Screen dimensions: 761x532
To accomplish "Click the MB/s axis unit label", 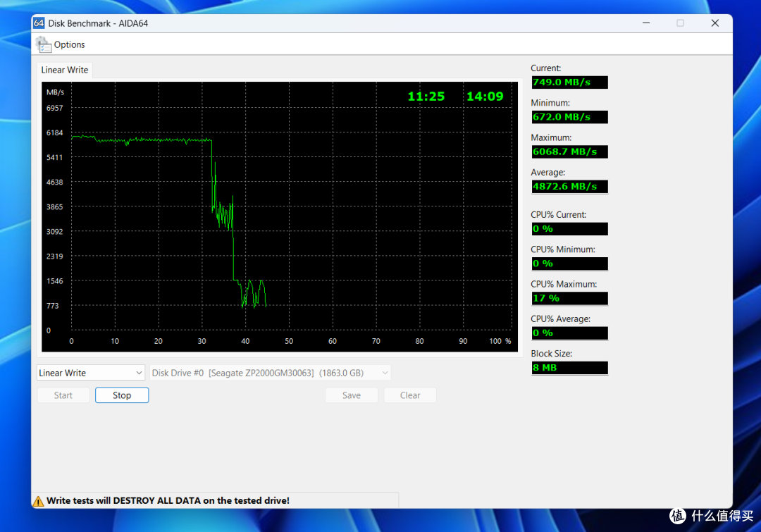I will (x=56, y=92).
